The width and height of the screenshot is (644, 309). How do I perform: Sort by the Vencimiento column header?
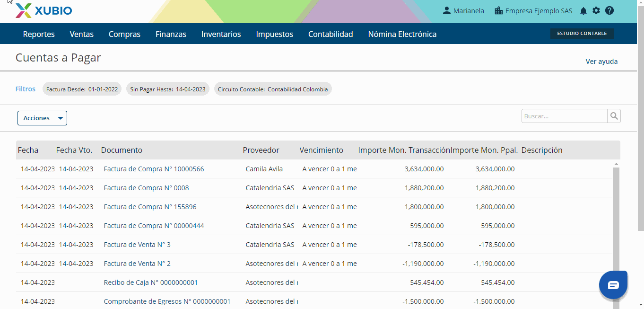[x=322, y=150]
